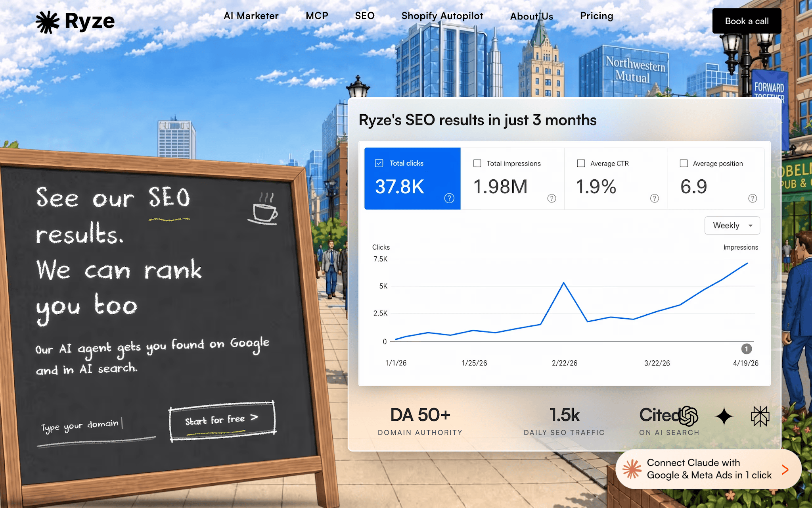Click the Cited on AI search text
Viewport: 812px width, 508px height.
pos(669,421)
